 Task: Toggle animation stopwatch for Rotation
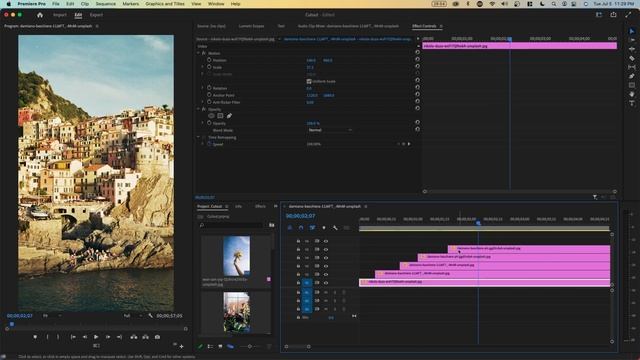(209, 88)
